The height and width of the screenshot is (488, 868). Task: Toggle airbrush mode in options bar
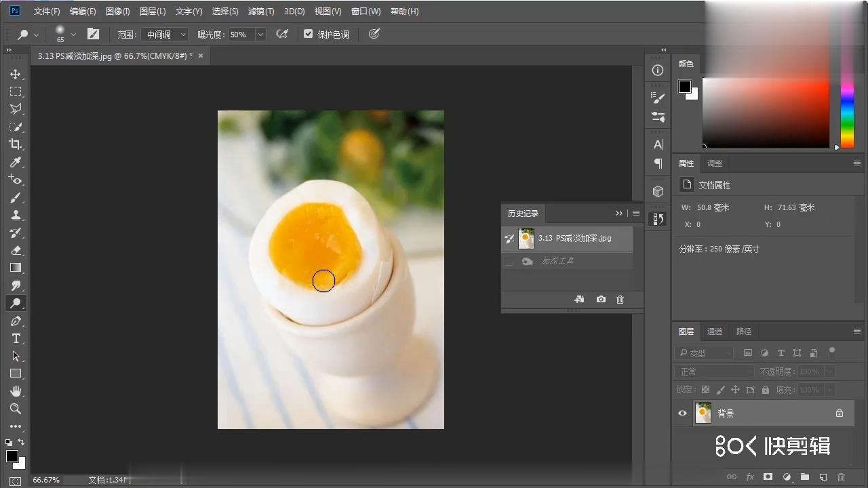click(282, 34)
